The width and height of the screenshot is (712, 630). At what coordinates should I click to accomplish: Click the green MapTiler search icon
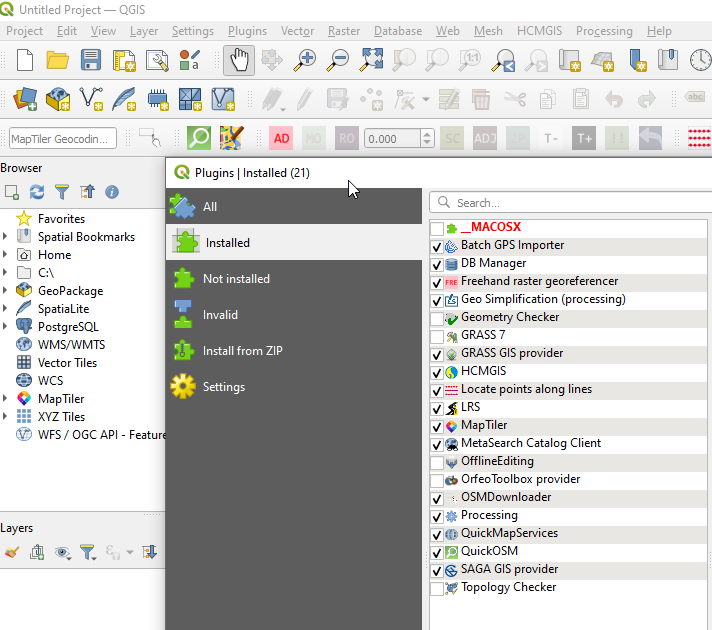(x=199, y=138)
